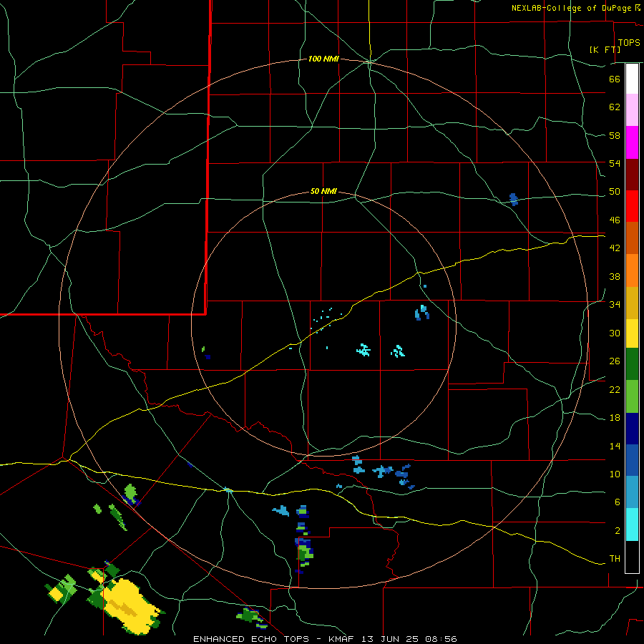This screenshot has height=644, width=644.
Task: Select the bright yellow legend swatch
Action: 632,333
